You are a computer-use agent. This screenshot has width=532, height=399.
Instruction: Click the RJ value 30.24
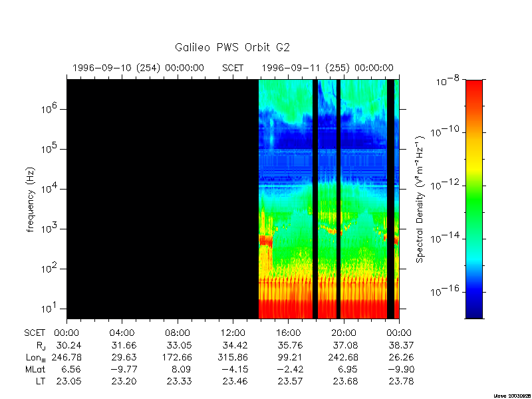(68, 345)
